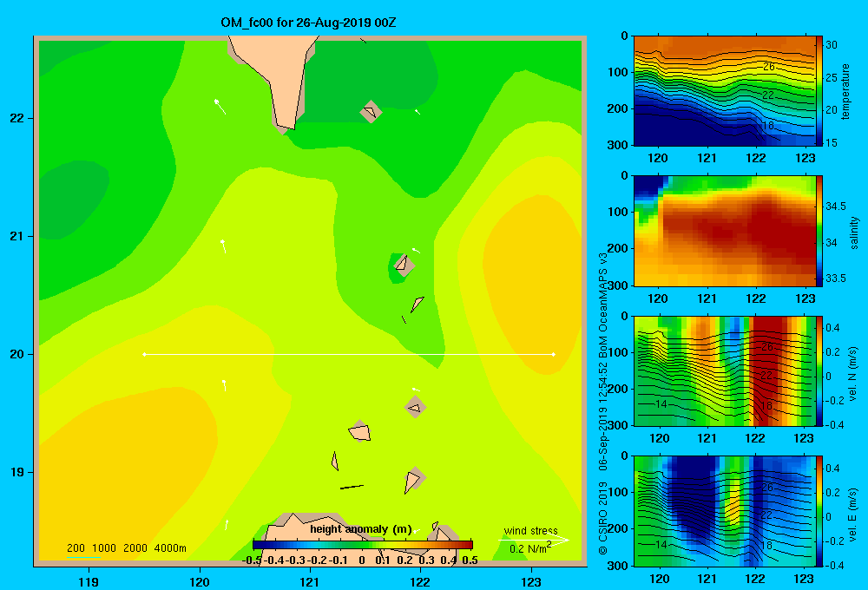This screenshot has height=590, width=868.
Task: Click latitude label 22 on main map
Action: pyautogui.click(x=17, y=118)
